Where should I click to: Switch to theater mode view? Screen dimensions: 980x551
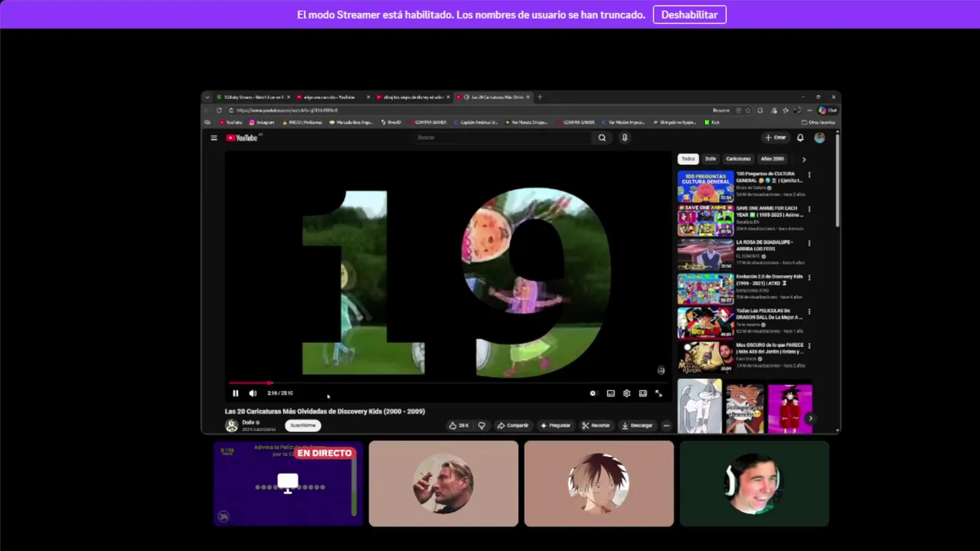pyautogui.click(x=642, y=393)
